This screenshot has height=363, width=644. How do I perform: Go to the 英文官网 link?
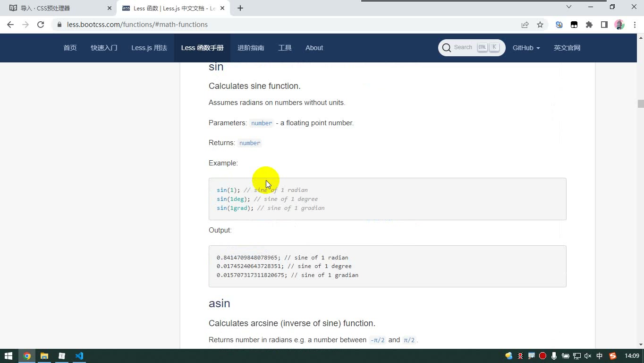567,48
